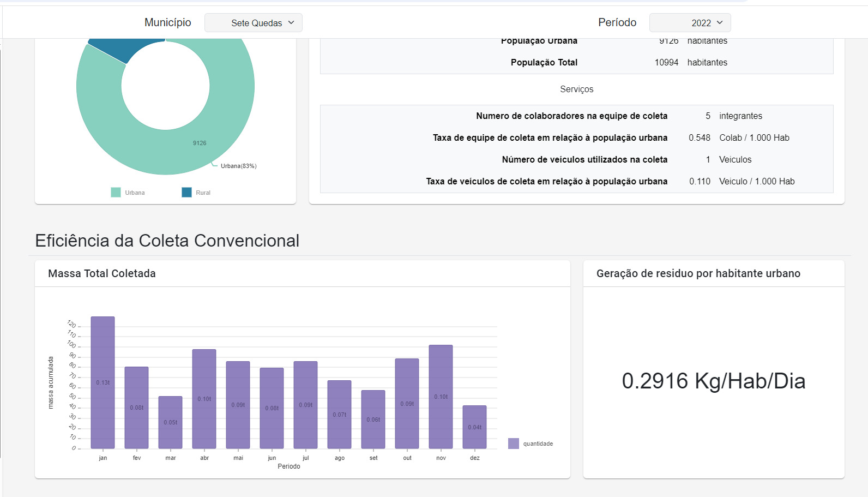
Task: Select the abr bar in the chart
Action: pos(204,398)
